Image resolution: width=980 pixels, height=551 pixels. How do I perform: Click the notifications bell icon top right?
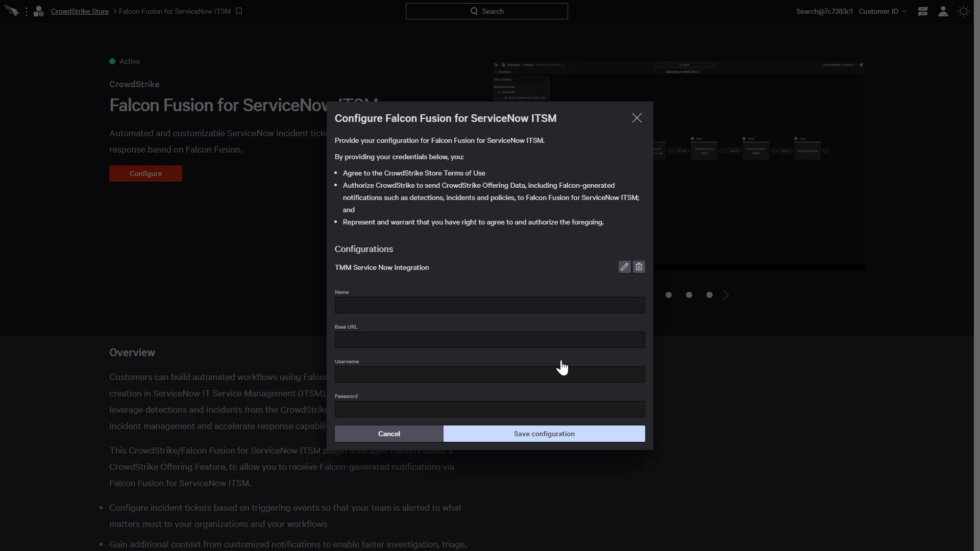pos(923,11)
